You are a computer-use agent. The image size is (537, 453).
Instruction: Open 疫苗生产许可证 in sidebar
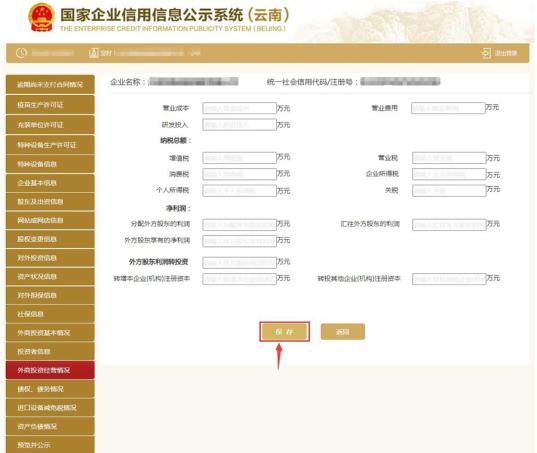click(x=50, y=104)
